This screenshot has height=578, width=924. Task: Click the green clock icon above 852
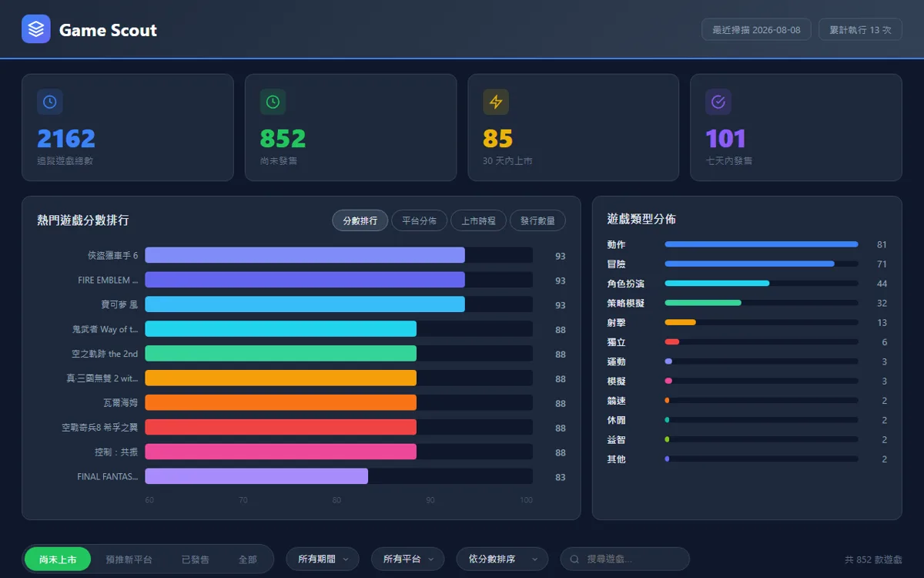pyautogui.click(x=273, y=102)
